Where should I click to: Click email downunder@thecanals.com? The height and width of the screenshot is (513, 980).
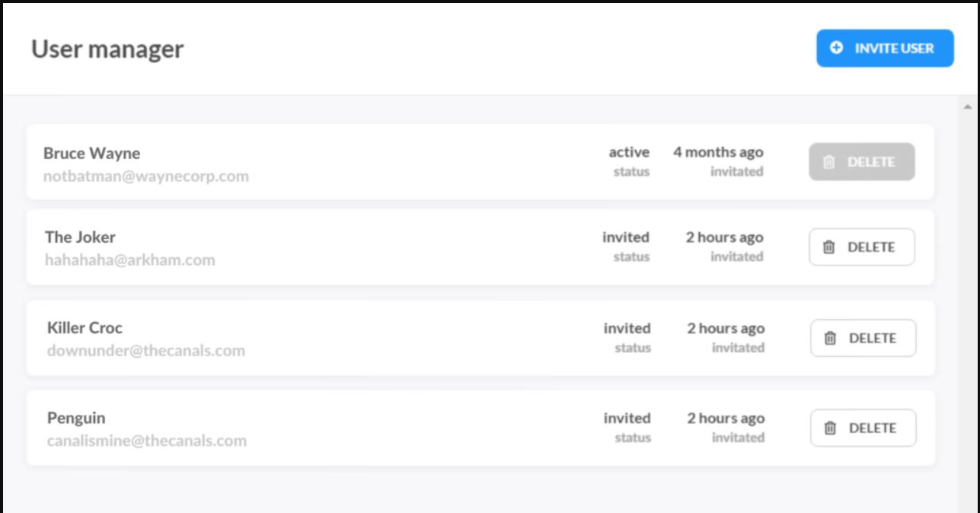tap(146, 351)
